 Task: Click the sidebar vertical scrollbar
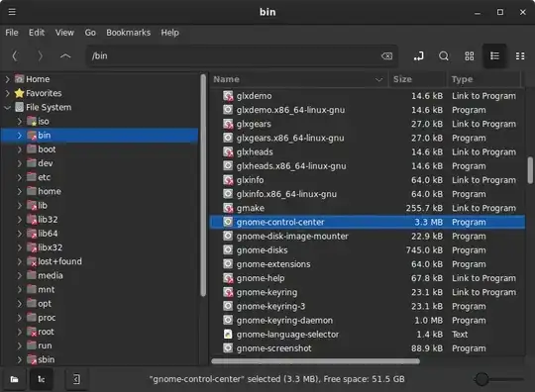(203, 185)
